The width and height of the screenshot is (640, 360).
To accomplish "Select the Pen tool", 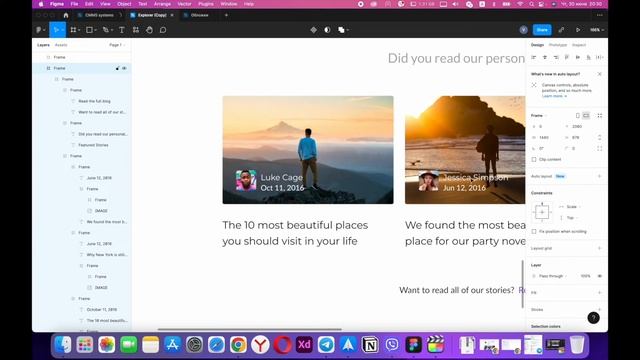I will 105,30.
